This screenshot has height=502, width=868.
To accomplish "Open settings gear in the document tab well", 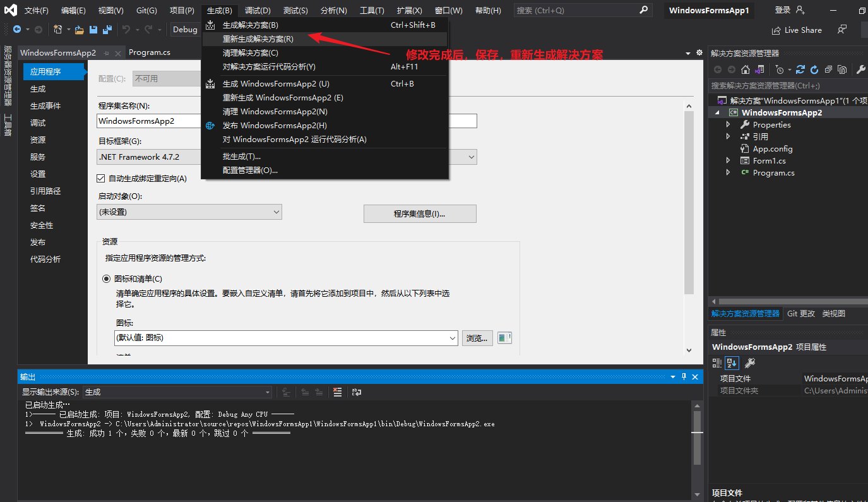I will click(x=699, y=52).
